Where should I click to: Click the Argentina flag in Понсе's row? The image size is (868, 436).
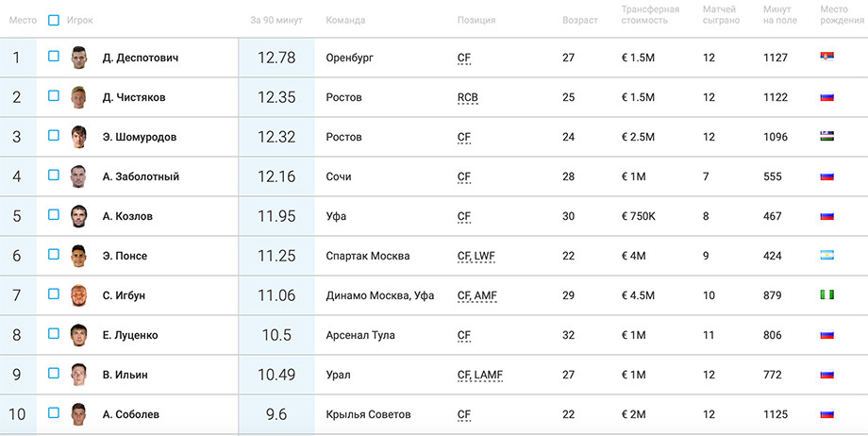(x=827, y=256)
